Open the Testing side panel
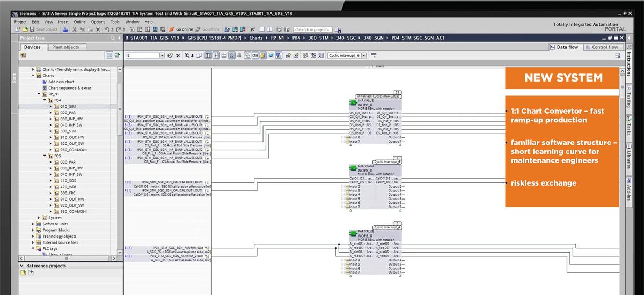 tap(628, 99)
